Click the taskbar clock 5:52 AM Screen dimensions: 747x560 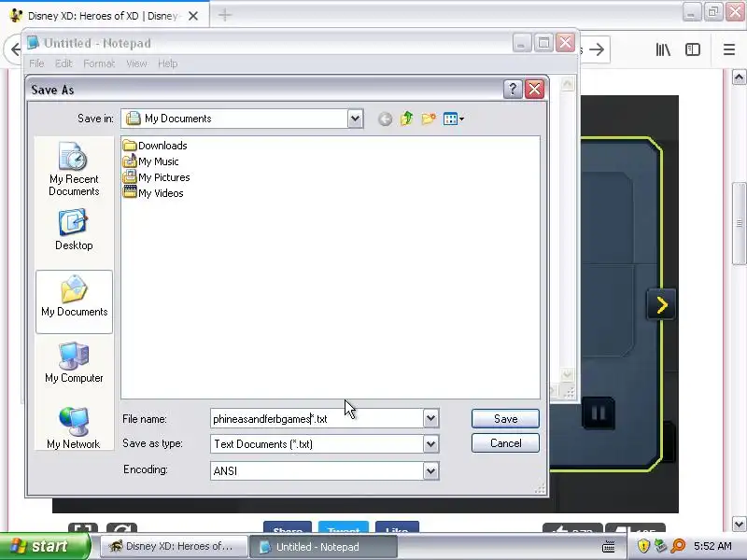click(x=712, y=546)
